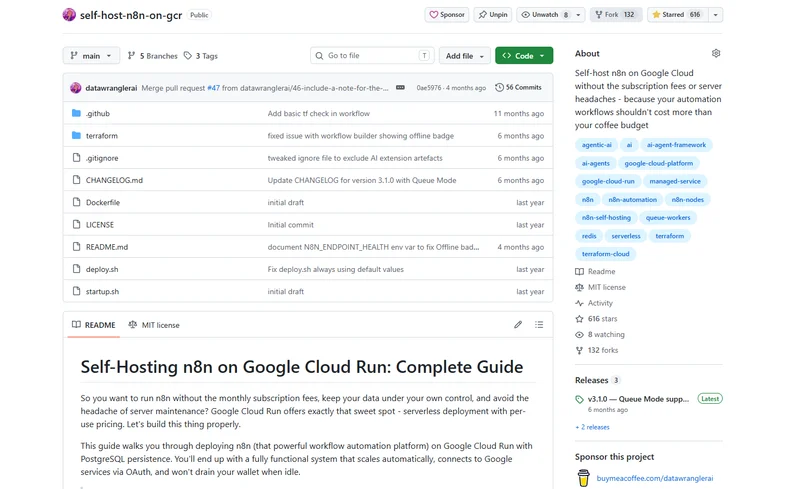Open the + 2 releases link
This screenshot has height=489, width=800.
click(592, 427)
